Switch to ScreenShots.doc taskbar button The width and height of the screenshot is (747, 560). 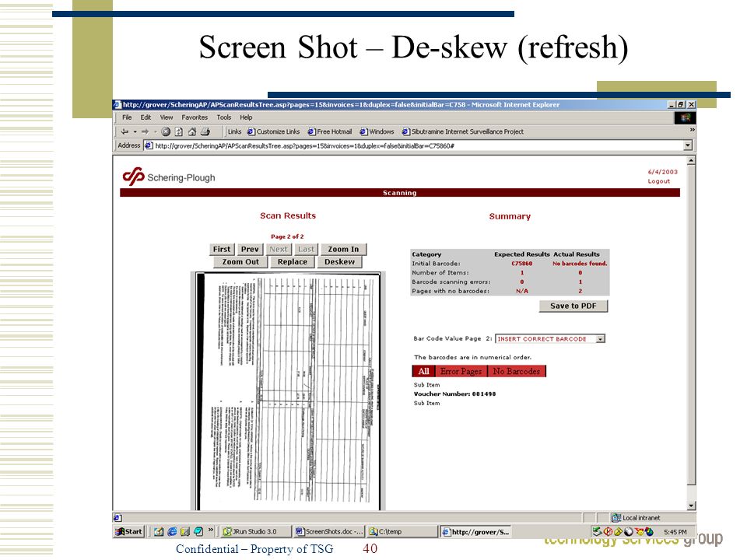click(329, 532)
